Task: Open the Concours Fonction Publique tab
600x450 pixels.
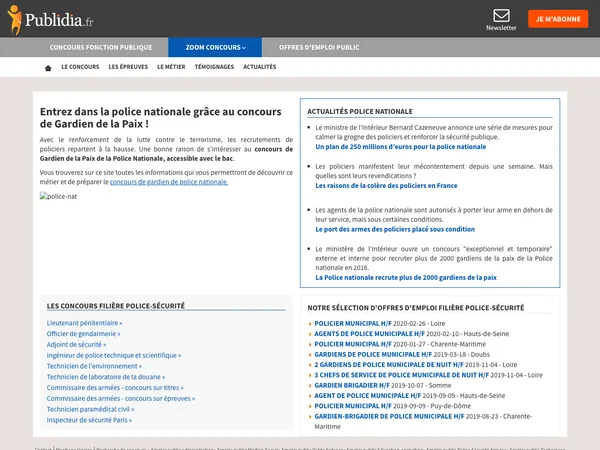Action: pos(101,47)
